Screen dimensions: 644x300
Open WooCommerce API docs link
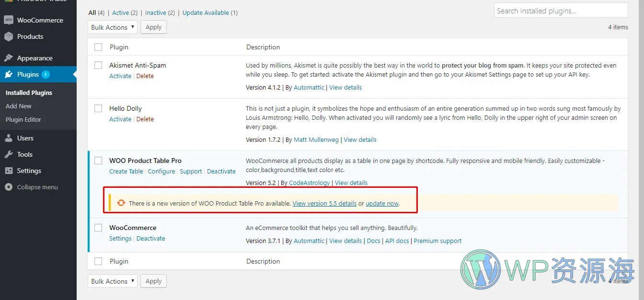click(397, 241)
